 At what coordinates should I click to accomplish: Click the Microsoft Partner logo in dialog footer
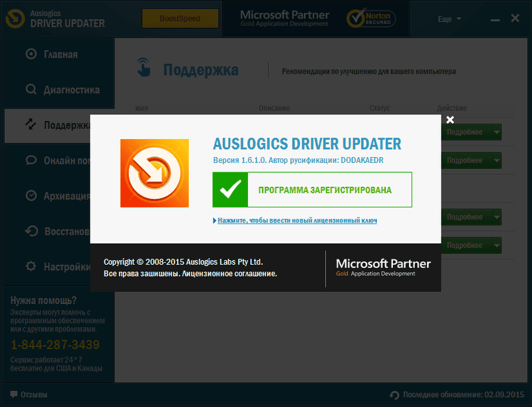[384, 267]
